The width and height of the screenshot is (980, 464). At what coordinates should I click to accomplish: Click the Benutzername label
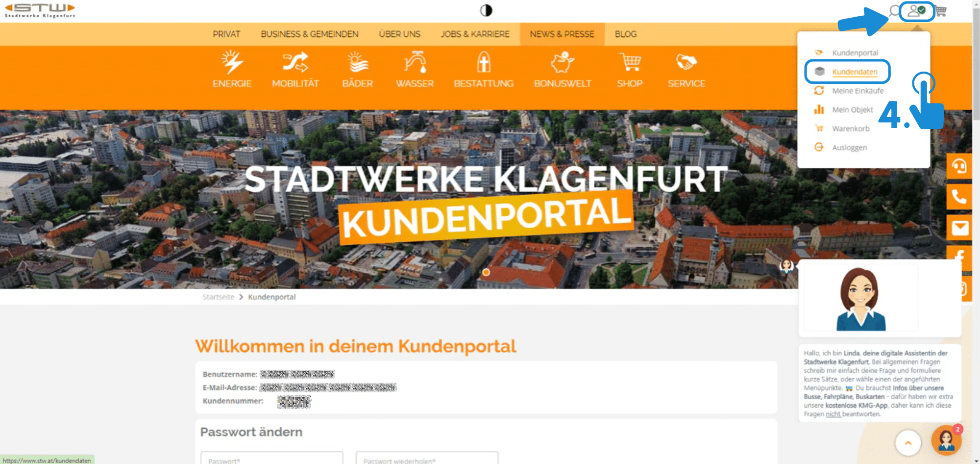pyautogui.click(x=230, y=374)
